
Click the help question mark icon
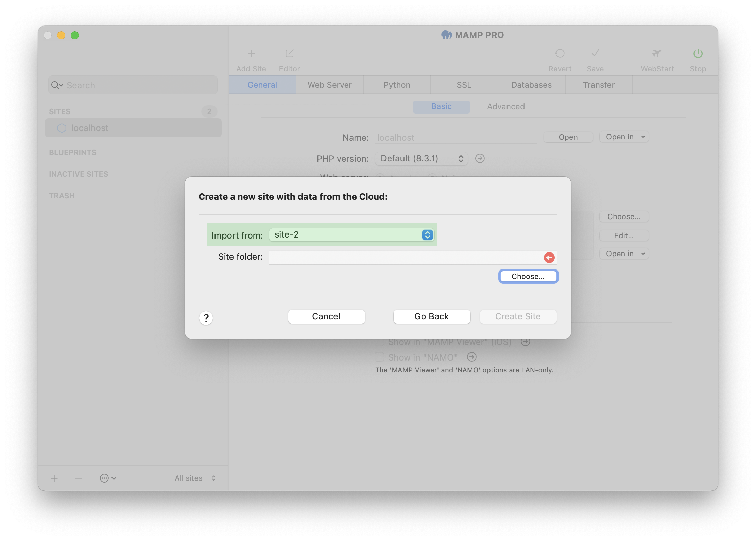[x=206, y=317]
